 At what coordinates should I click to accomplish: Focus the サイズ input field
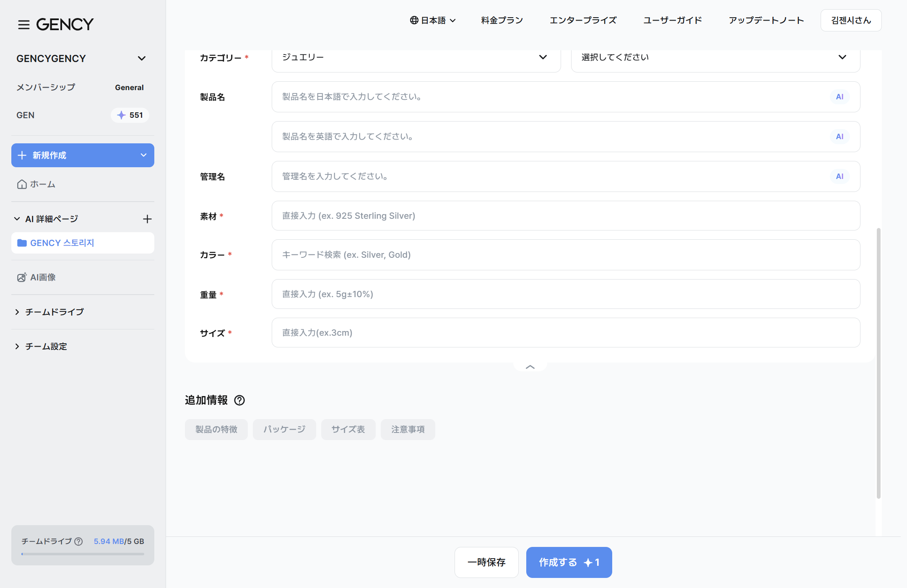566,333
